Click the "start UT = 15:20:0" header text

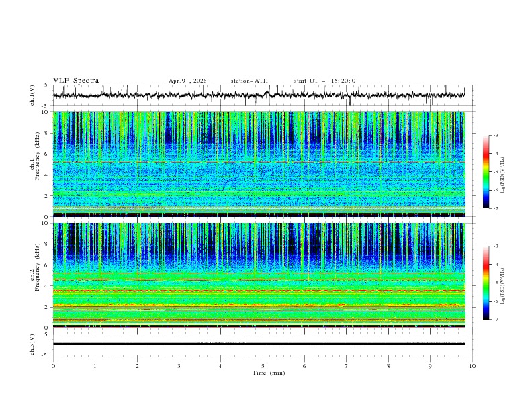point(324,81)
